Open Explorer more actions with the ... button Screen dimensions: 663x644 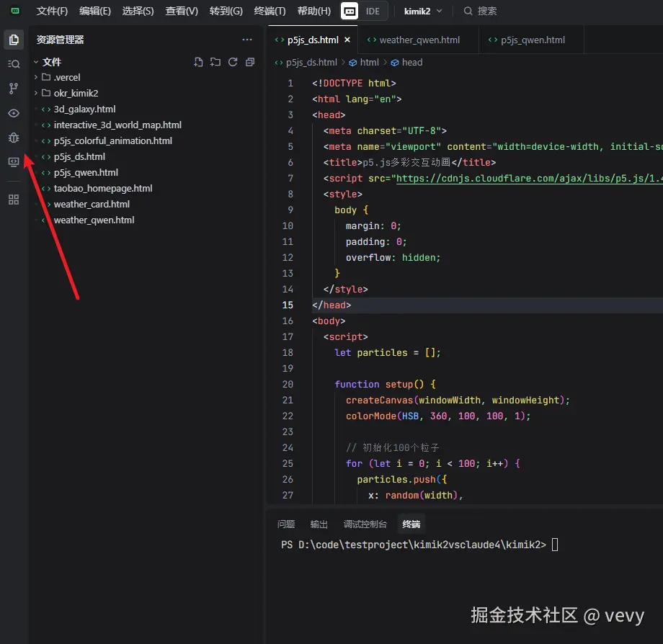[x=247, y=39]
